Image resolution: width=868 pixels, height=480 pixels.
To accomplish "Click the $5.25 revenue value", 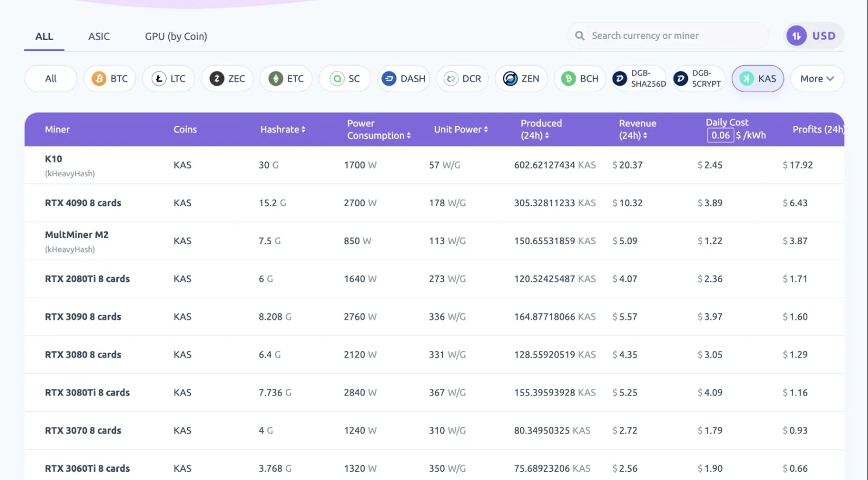I will 624,393.
